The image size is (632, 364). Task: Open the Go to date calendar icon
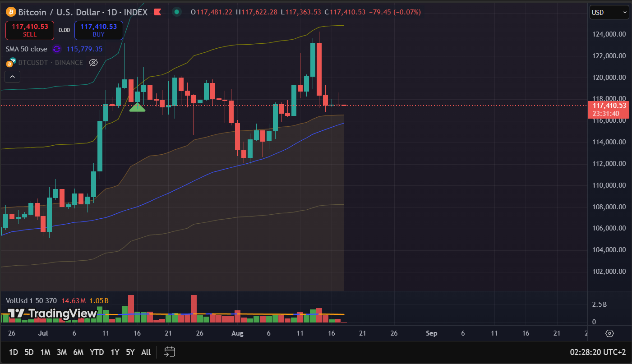point(170,352)
